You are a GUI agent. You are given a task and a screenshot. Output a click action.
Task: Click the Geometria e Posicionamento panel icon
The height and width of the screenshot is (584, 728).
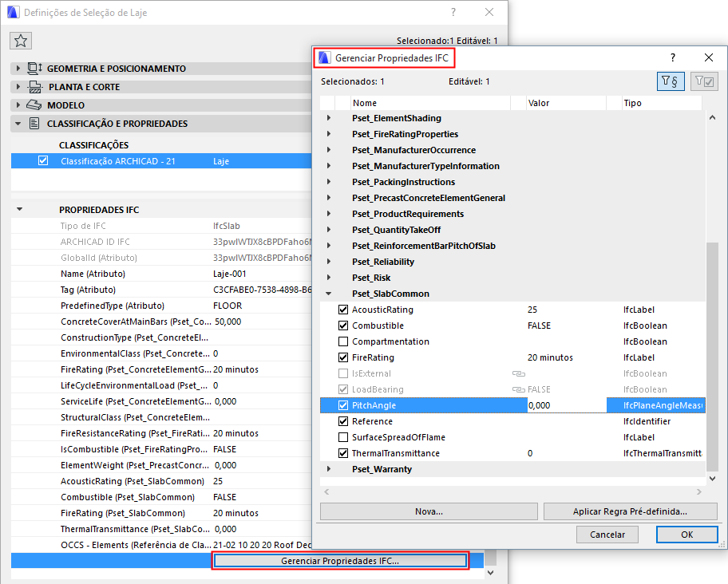pos(35,68)
